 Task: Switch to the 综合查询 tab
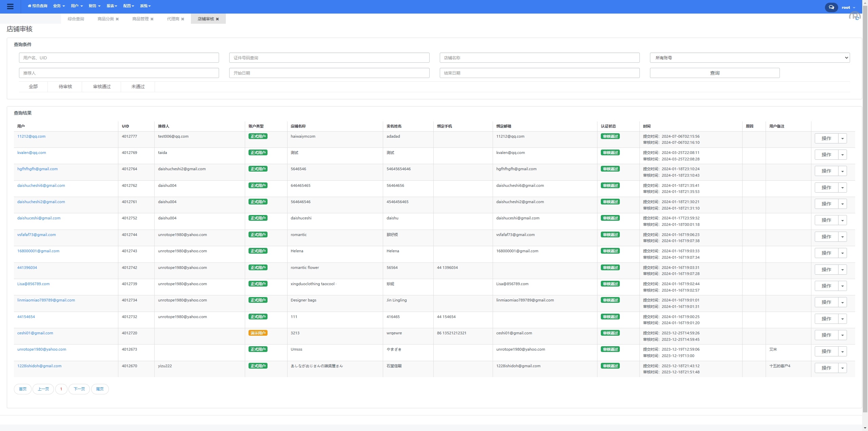click(76, 19)
